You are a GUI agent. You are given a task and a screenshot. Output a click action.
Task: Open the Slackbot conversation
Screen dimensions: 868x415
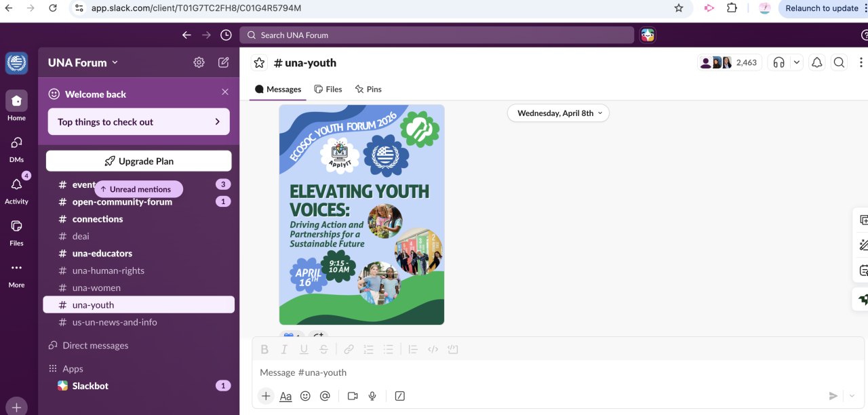138,386
